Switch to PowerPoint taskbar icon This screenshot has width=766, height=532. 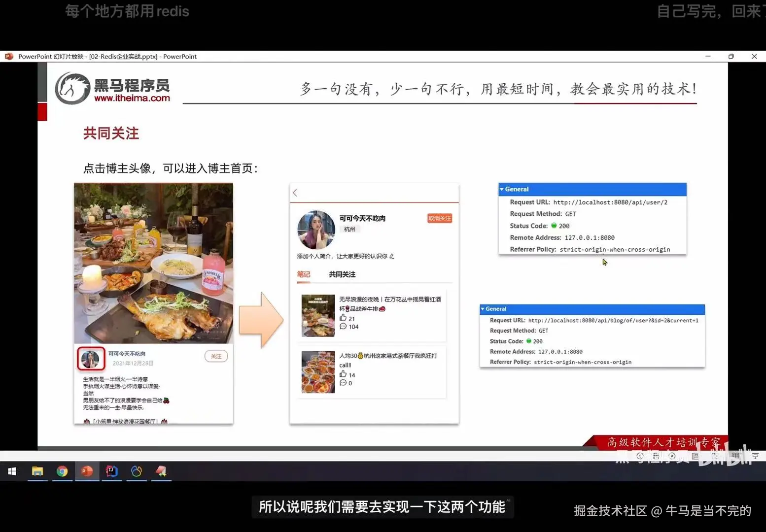coord(87,471)
